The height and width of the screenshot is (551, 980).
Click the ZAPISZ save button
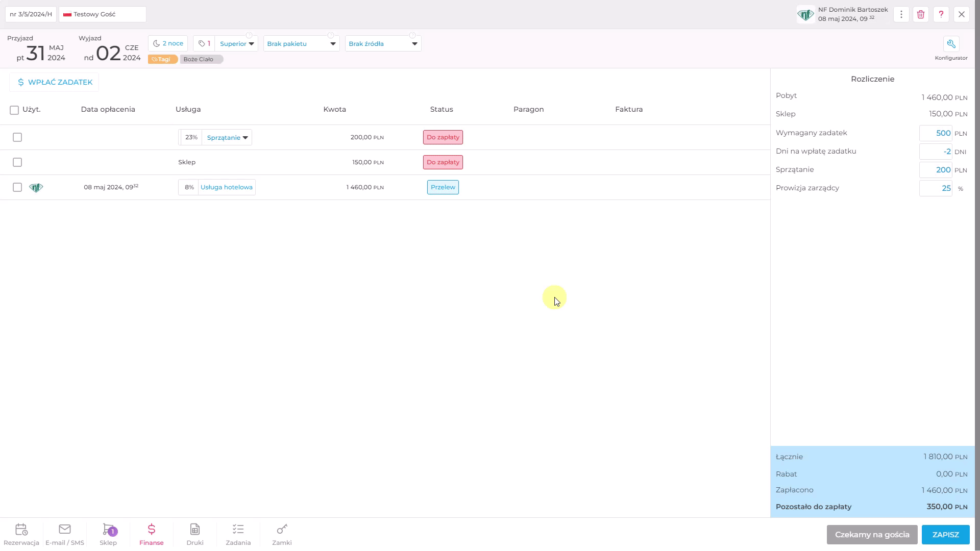(945, 535)
